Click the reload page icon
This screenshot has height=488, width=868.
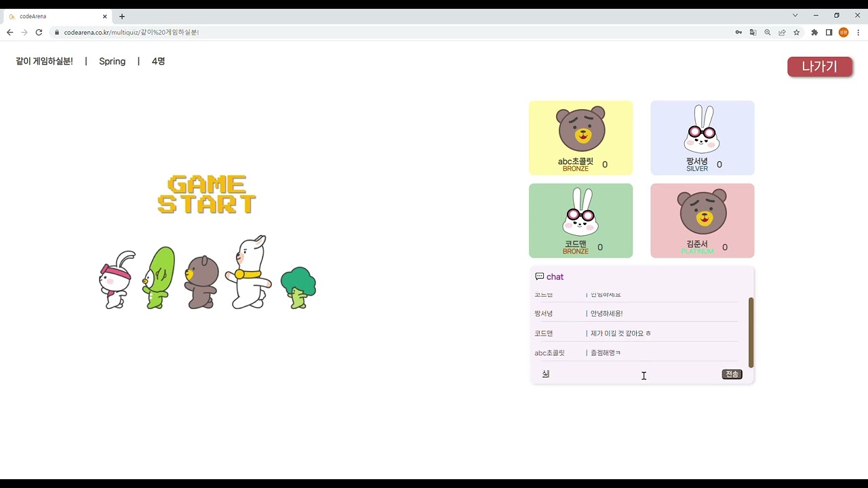[39, 32]
